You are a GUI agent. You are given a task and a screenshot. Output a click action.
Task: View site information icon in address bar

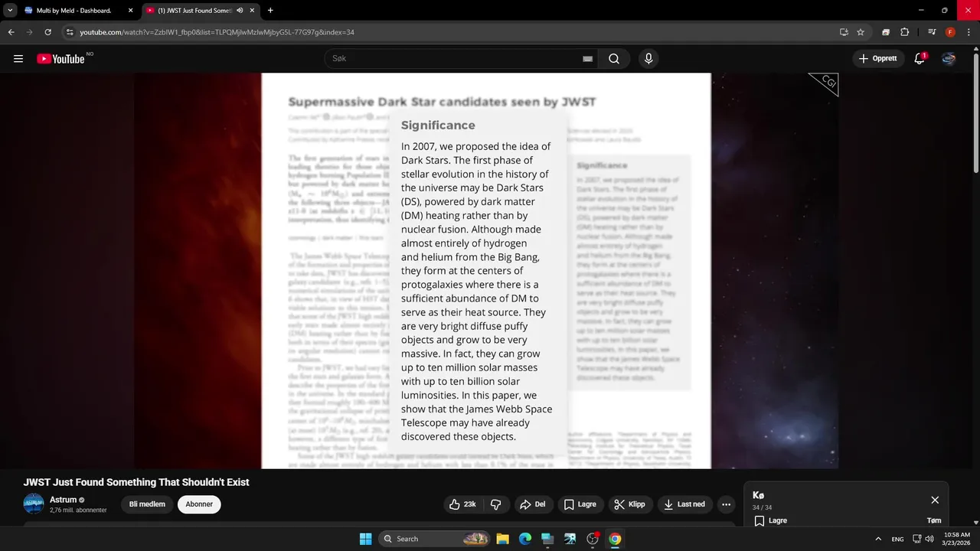pyautogui.click(x=70, y=32)
